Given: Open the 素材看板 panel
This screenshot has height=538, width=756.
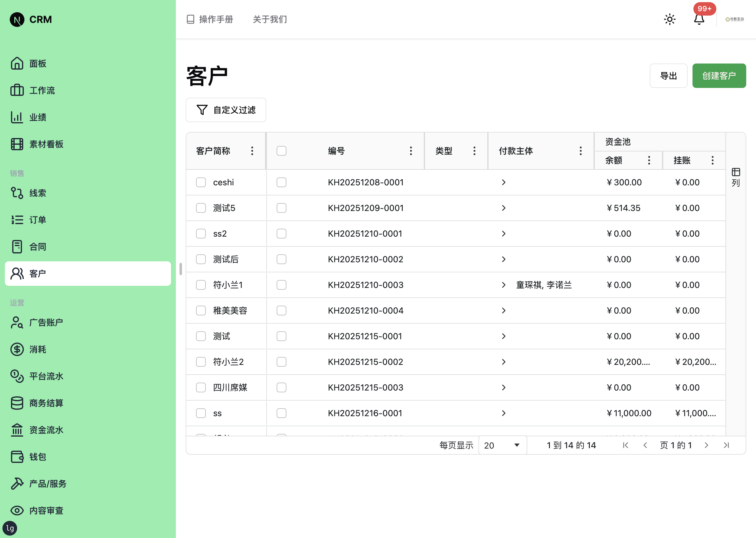Looking at the screenshot, I should click(x=46, y=144).
